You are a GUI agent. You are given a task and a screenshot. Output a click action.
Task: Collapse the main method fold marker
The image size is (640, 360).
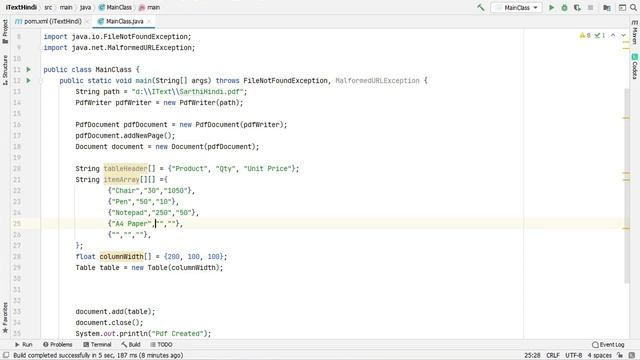point(41,81)
